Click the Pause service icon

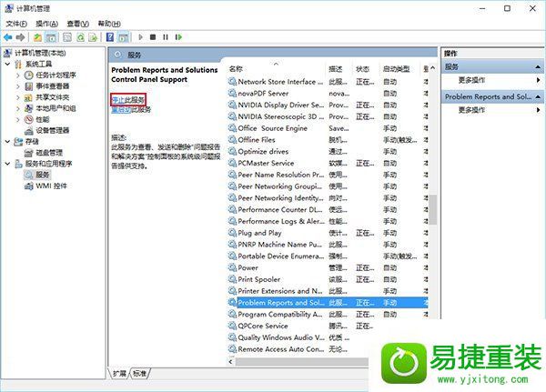(x=166, y=37)
